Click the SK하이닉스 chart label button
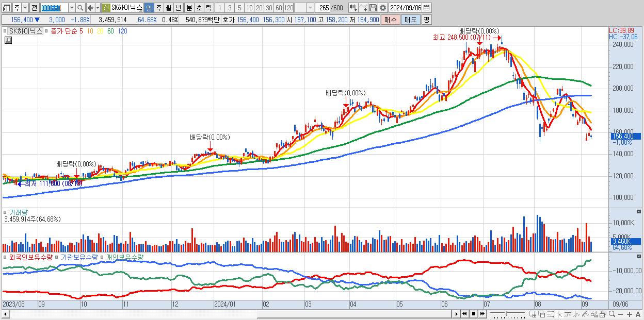Image resolution: width=644 pixels, height=320 pixels. pos(26,31)
